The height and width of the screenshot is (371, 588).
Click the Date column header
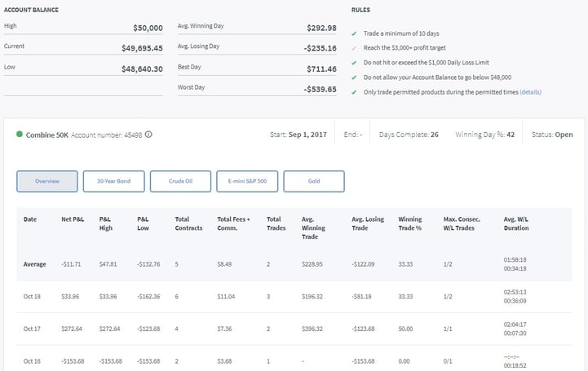pos(30,219)
